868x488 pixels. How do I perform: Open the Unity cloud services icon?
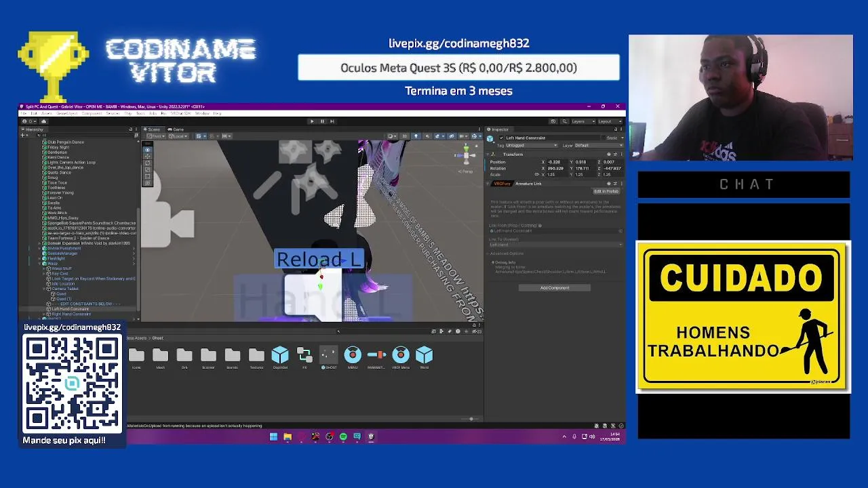[43, 121]
